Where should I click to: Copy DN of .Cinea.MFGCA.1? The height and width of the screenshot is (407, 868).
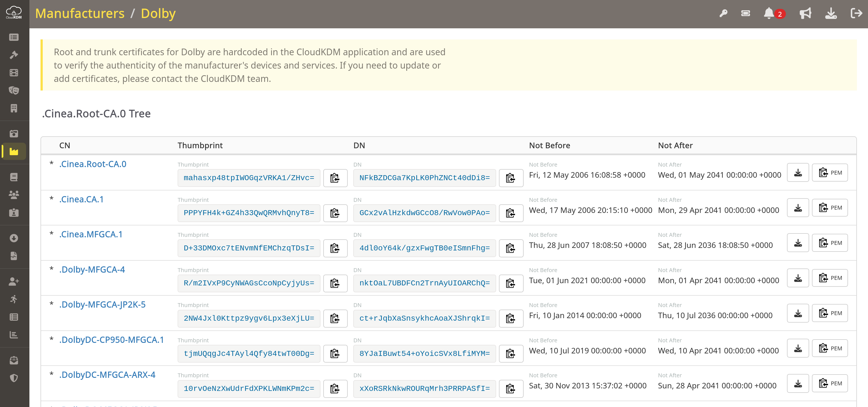click(x=511, y=248)
